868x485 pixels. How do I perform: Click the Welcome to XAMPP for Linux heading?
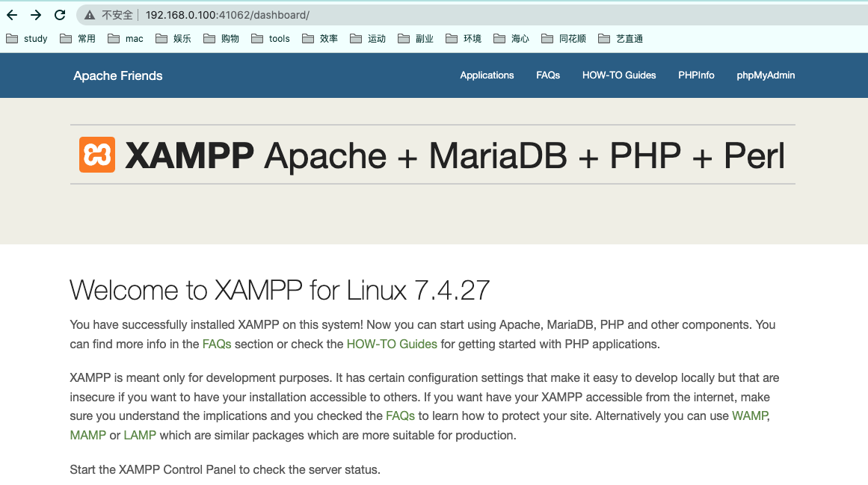point(280,291)
